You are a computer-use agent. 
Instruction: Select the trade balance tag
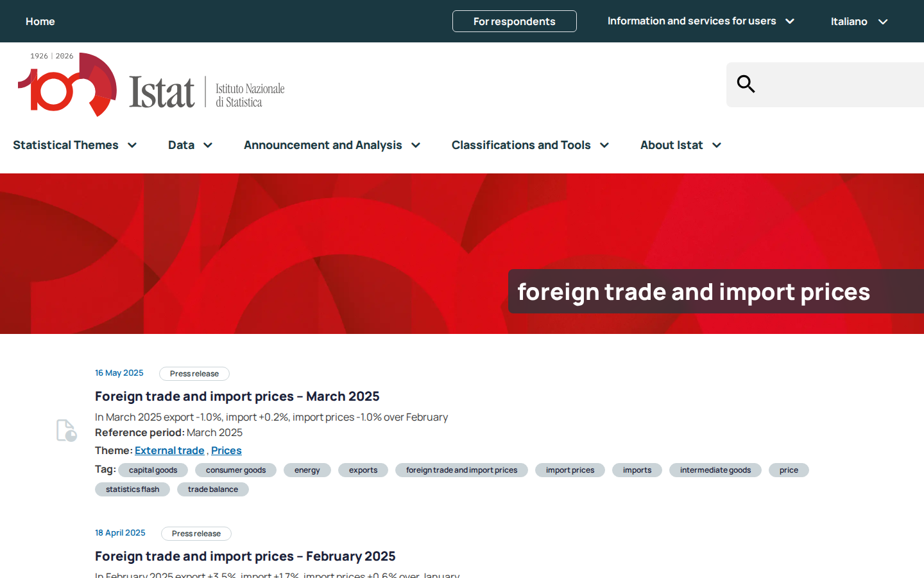tap(213, 489)
